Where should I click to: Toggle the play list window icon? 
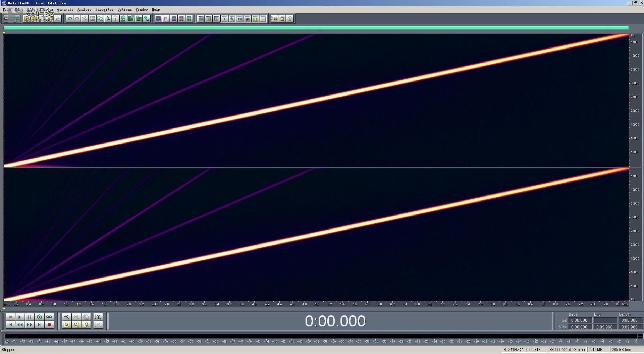[216, 18]
